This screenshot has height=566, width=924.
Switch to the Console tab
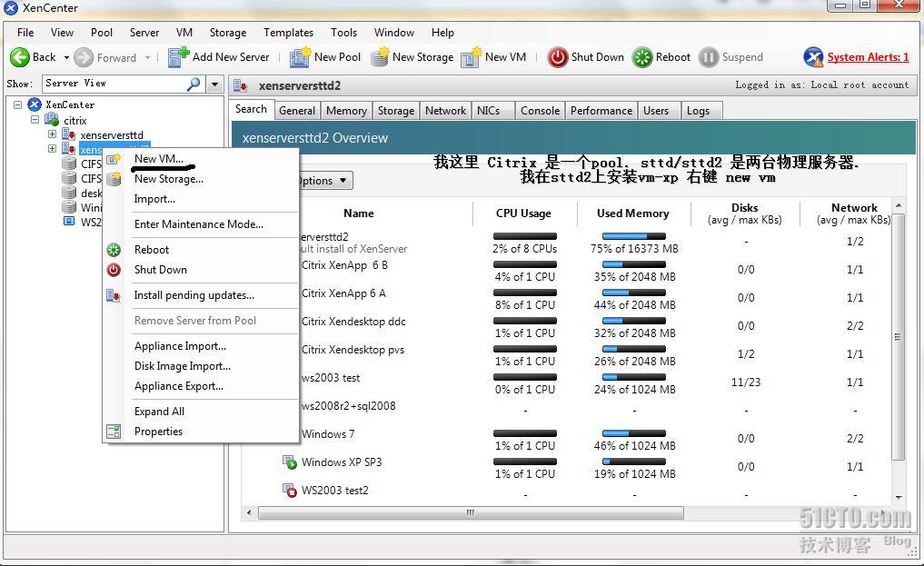tap(540, 111)
